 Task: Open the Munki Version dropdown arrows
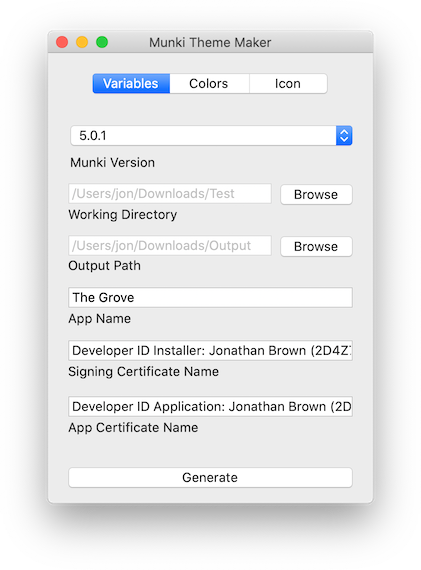pos(344,136)
